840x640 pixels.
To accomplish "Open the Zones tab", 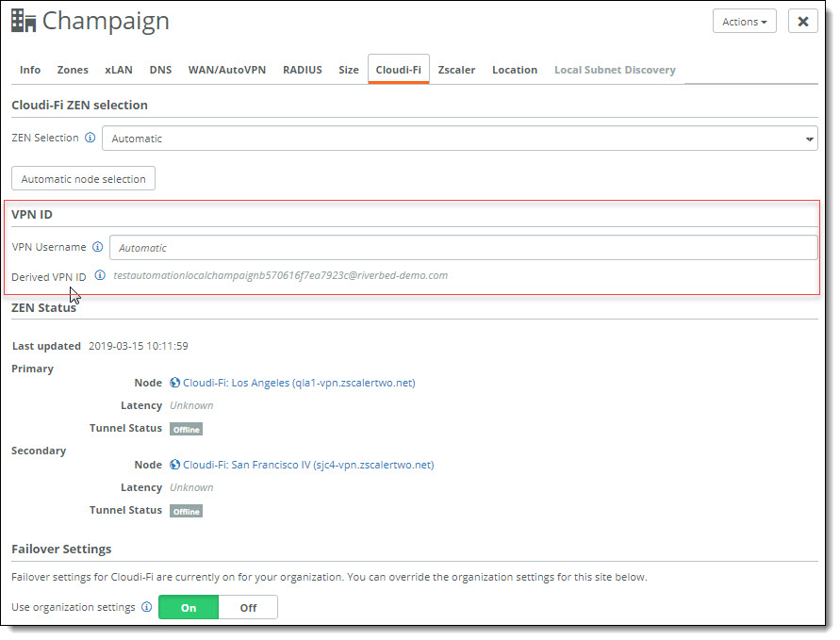I will (x=73, y=70).
